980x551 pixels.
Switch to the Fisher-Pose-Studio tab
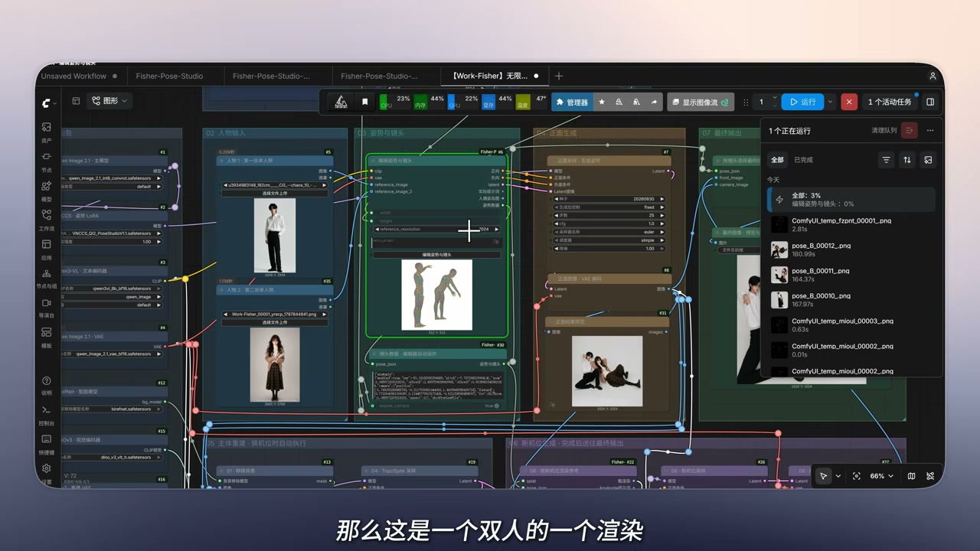tap(170, 77)
